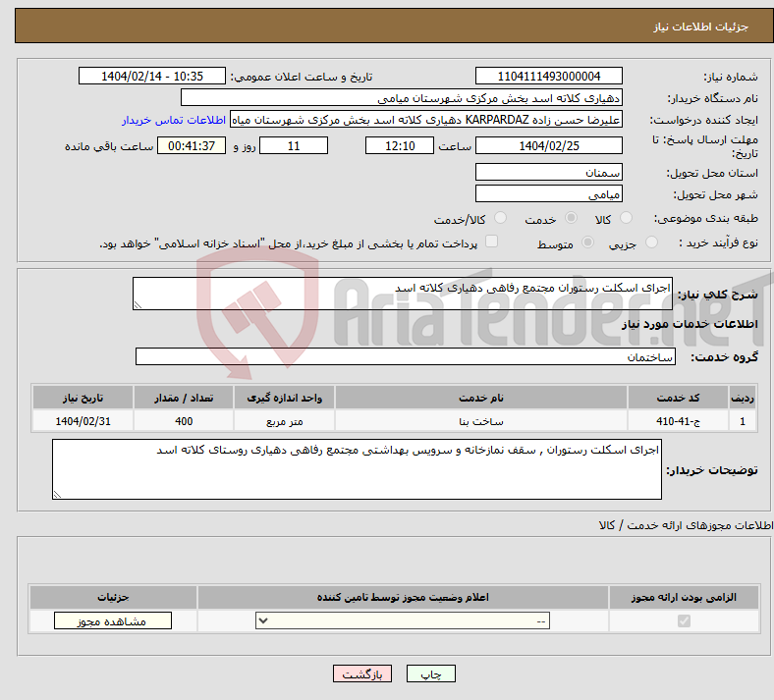This screenshot has height=700, width=774.
Task: Click the resize handle of buyer notes textarea
Action: coord(57,495)
